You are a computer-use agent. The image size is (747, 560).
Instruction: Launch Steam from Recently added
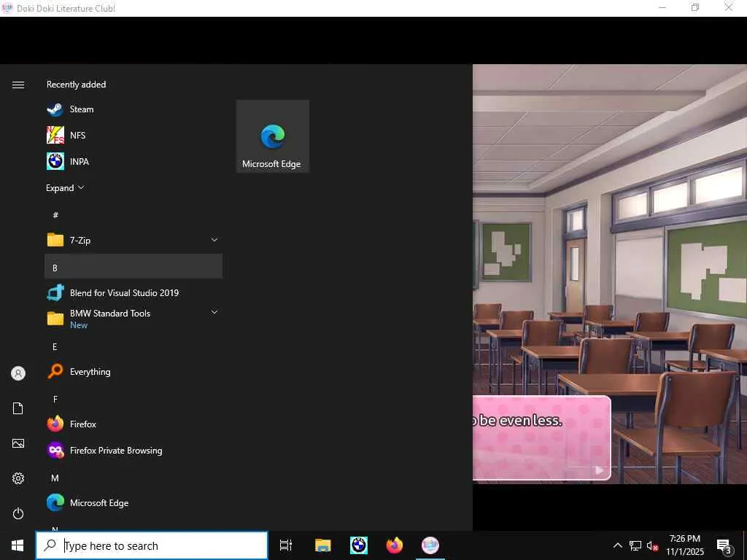(133, 109)
